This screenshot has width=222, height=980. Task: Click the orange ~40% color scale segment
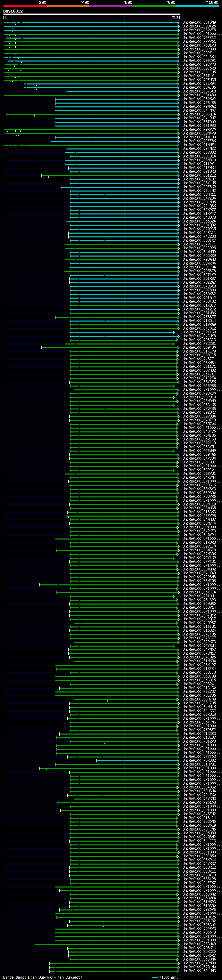68,6
